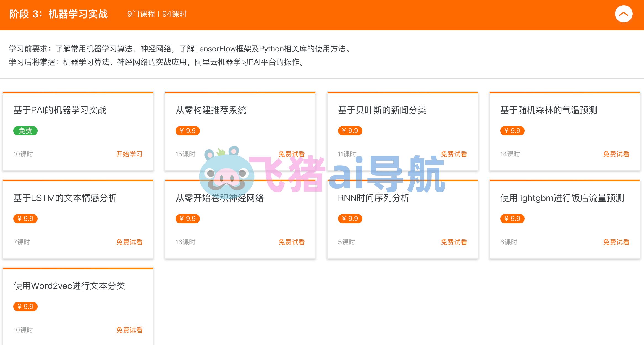
Task: Open course title 基于贝叶斯的新闻分类
Action: [382, 110]
